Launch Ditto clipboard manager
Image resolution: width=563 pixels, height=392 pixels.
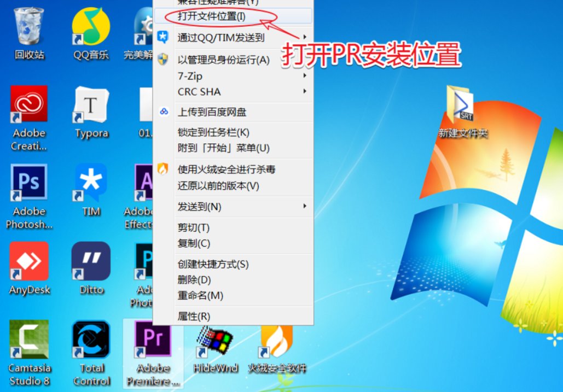tap(91, 260)
